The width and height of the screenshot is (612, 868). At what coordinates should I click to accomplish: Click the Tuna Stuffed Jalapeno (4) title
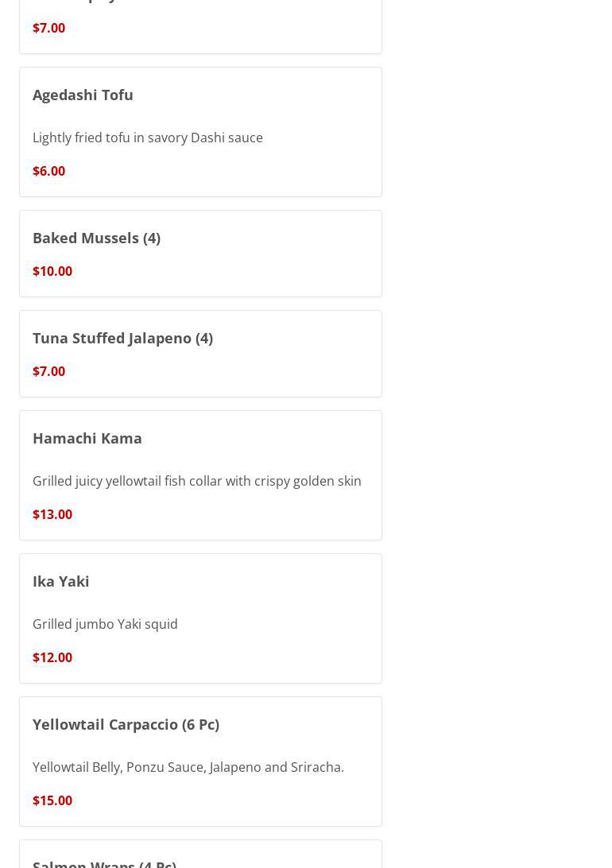point(122,338)
